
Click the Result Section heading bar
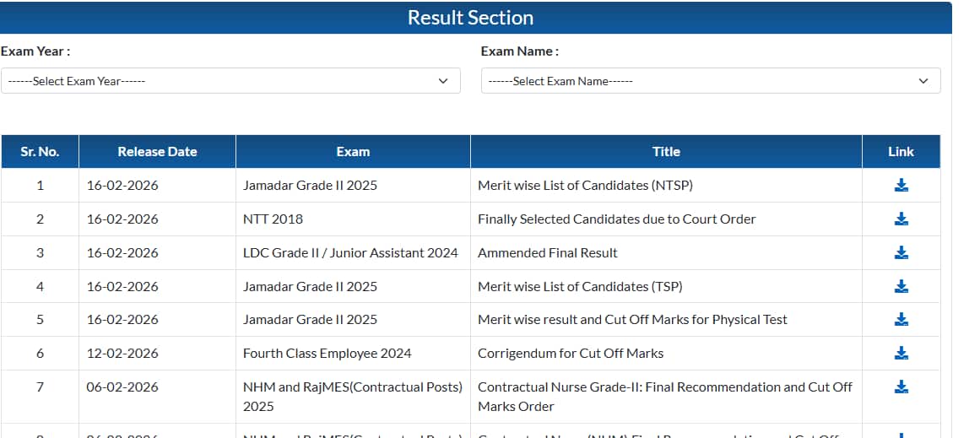pyautogui.click(x=470, y=18)
